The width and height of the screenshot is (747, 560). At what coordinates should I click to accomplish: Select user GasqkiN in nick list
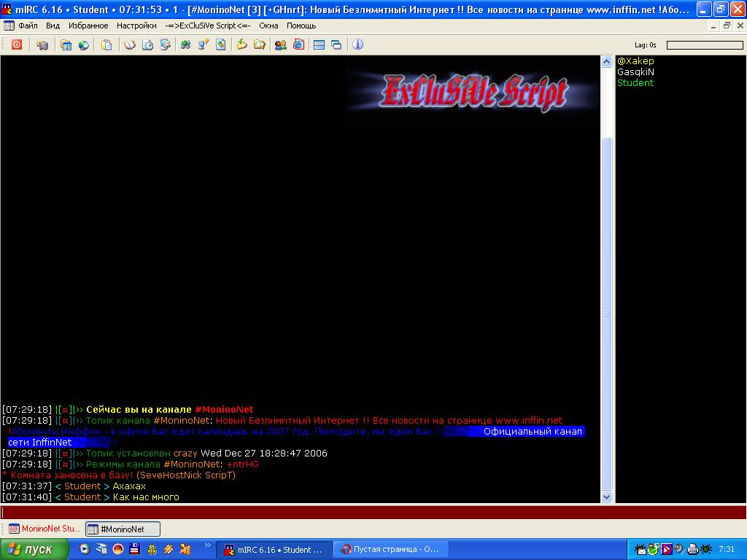[x=635, y=72]
